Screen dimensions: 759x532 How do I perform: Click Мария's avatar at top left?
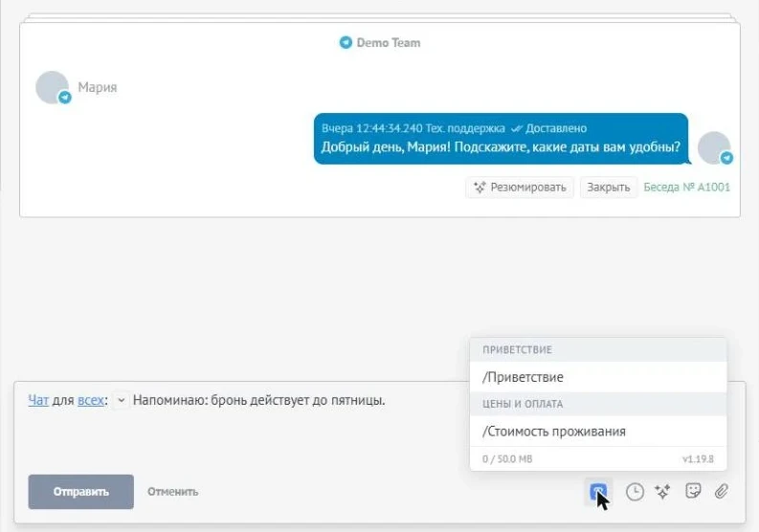click(x=53, y=88)
